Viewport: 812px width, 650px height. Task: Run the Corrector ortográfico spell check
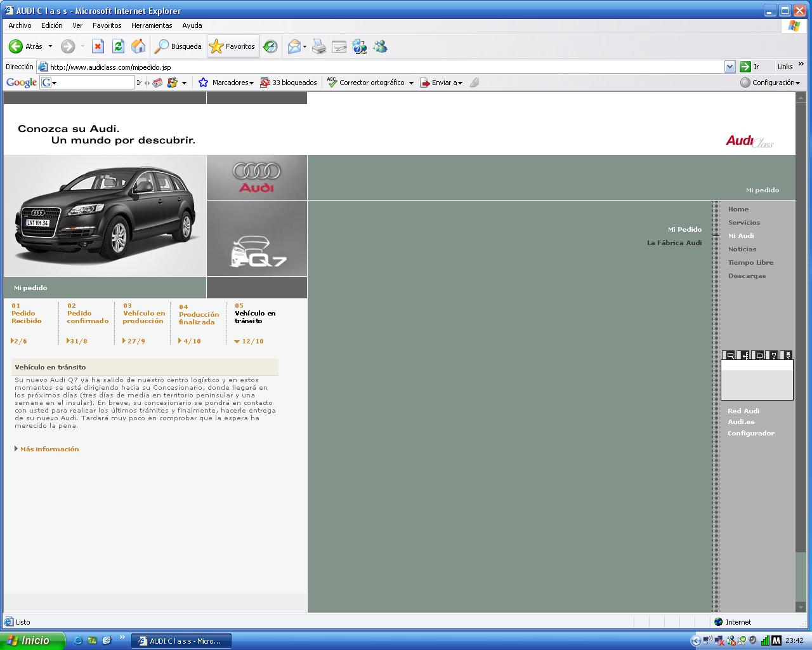tap(366, 83)
